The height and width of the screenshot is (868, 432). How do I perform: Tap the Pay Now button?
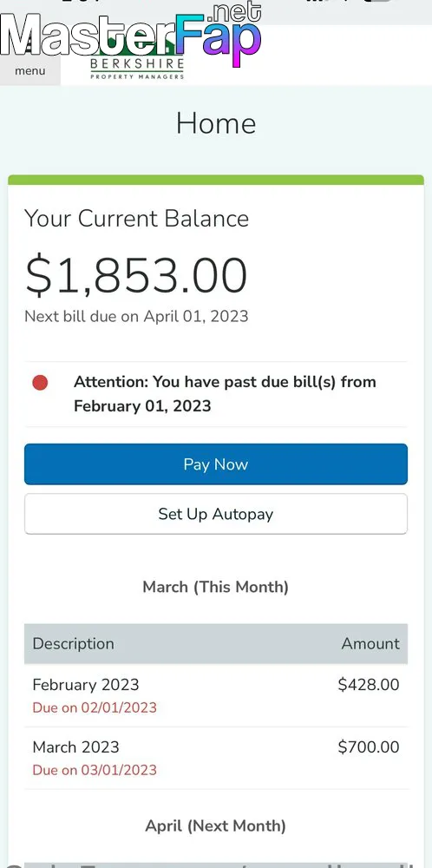click(x=216, y=464)
